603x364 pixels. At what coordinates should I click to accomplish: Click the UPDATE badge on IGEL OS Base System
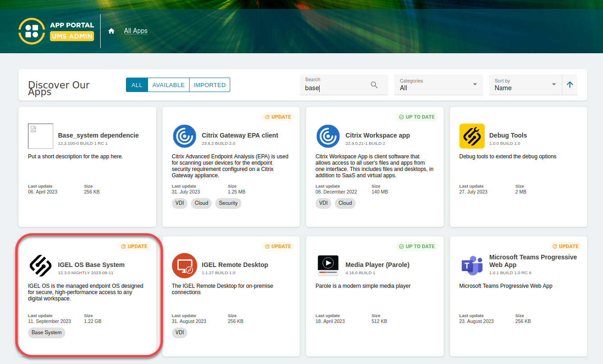(x=134, y=246)
